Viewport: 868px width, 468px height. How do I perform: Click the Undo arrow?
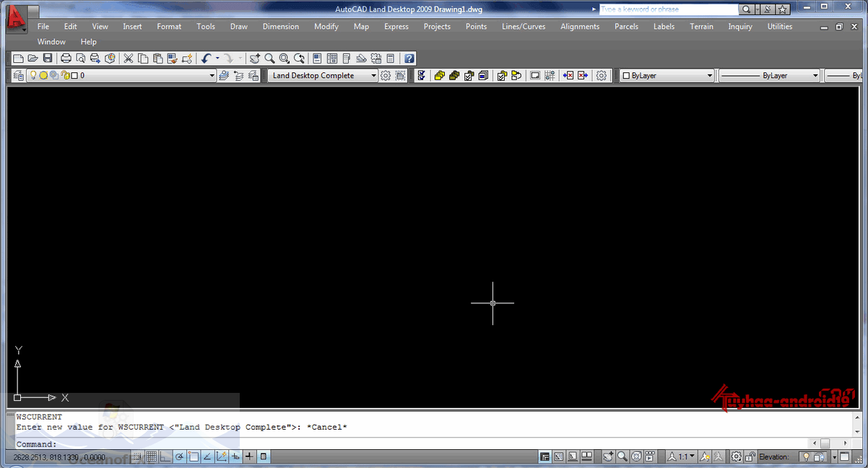point(206,58)
